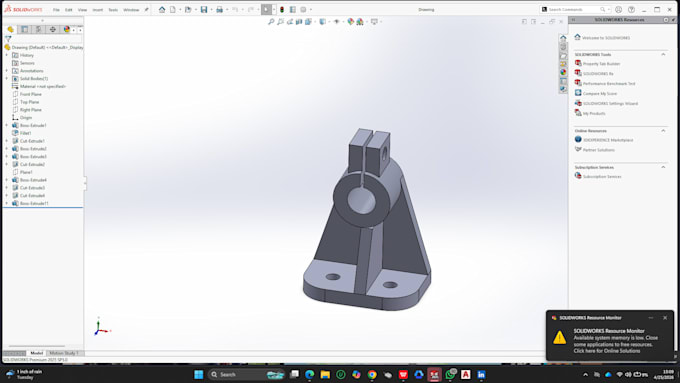Click the View Settings monitor icon

coord(374,22)
